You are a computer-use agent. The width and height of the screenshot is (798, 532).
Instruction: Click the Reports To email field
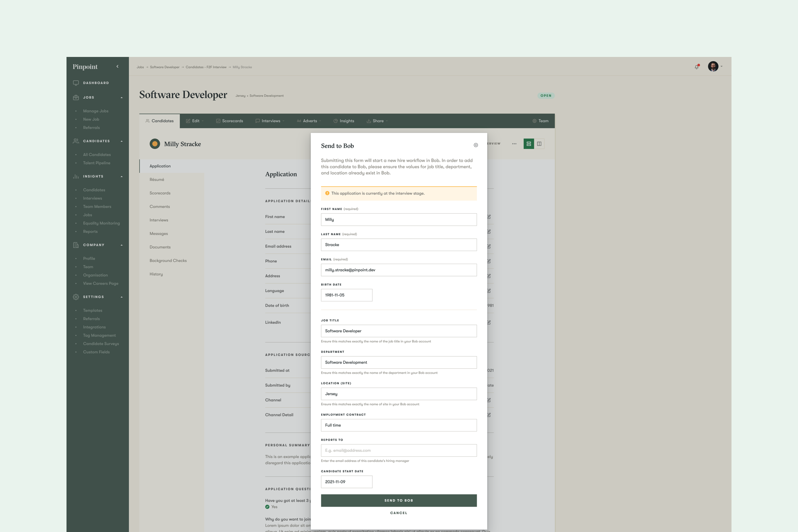tap(399, 450)
